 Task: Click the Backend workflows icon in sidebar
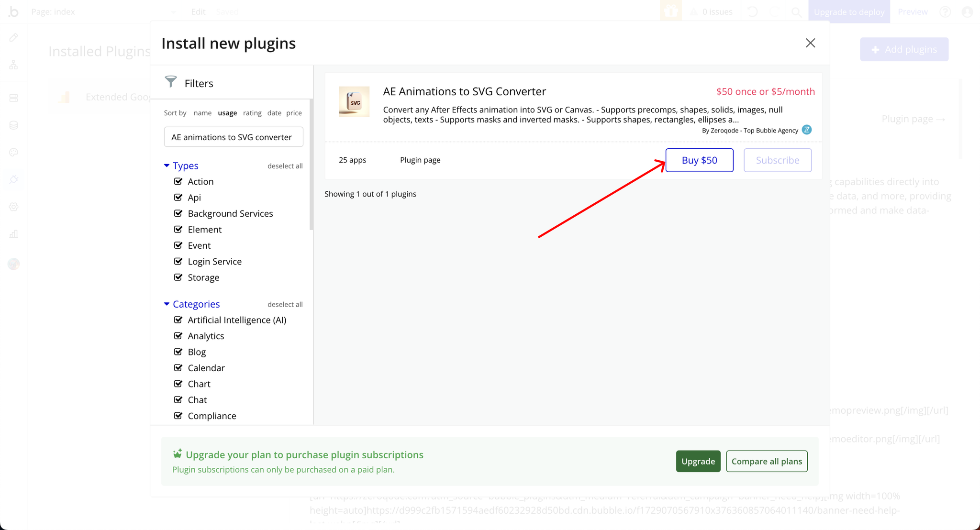tap(13, 98)
